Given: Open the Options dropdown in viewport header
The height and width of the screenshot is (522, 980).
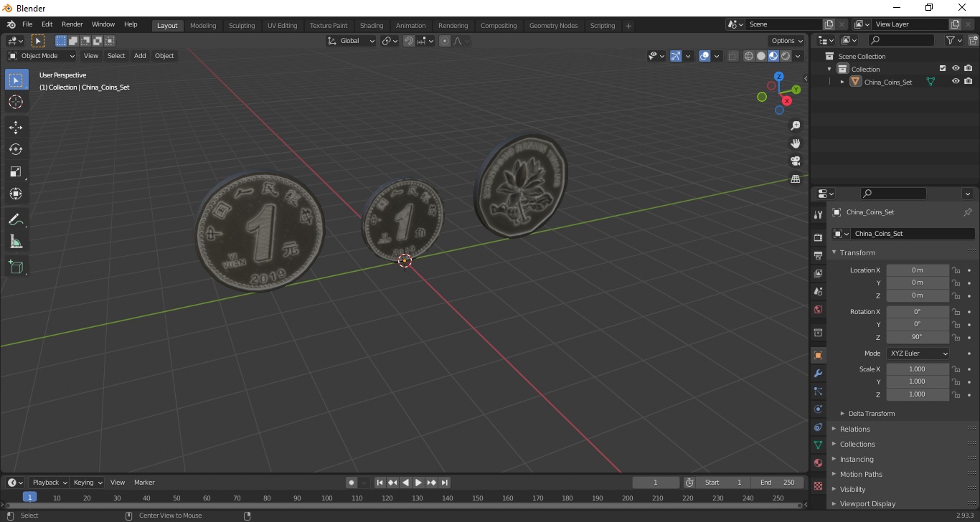Looking at the screenshot, I should click(786, 41).
